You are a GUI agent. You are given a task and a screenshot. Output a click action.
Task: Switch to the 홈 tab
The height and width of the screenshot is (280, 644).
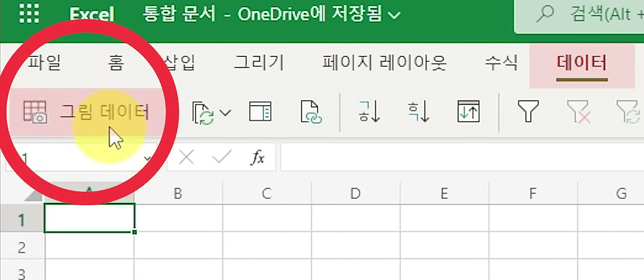point(116,64)
